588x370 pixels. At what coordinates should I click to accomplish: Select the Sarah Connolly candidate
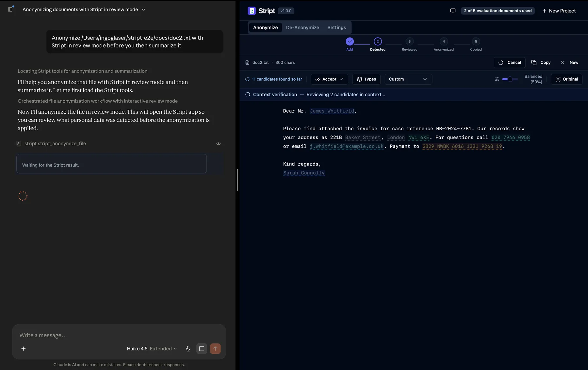(x=304, y=173)
